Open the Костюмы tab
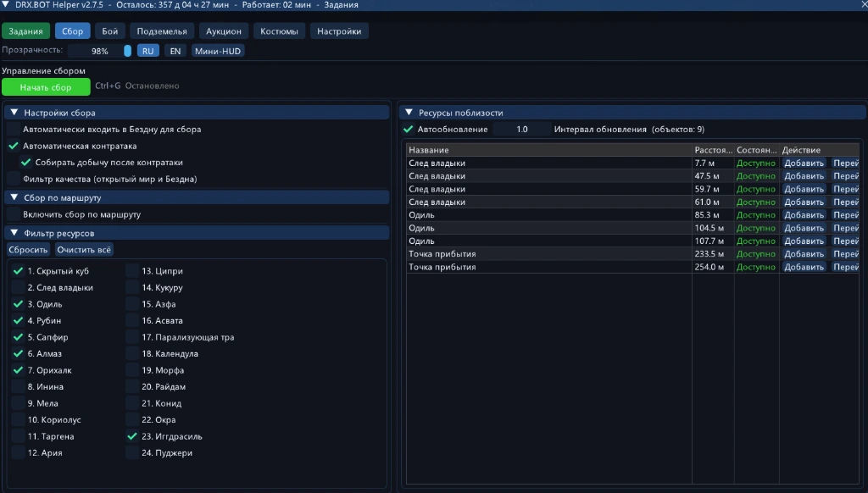868x493 pixels. tap(279, 31)
